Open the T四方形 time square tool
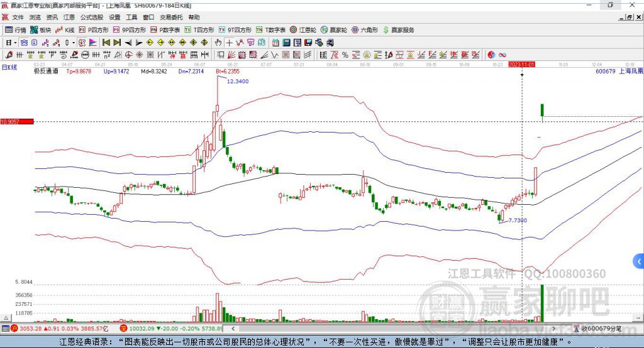The width and height of the screenshot is (644, 348). (199, 30)
